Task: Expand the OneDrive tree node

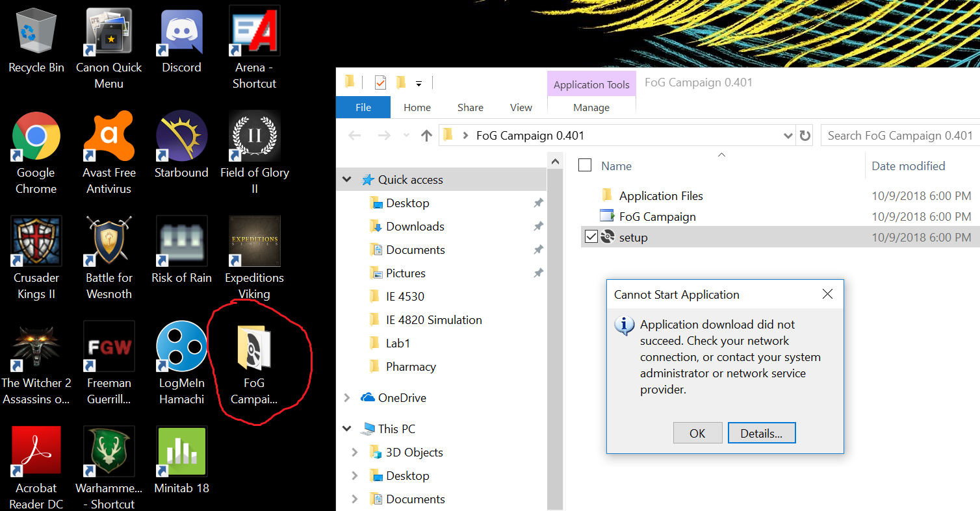Action: pyautogui.click(x=347, y=398)
